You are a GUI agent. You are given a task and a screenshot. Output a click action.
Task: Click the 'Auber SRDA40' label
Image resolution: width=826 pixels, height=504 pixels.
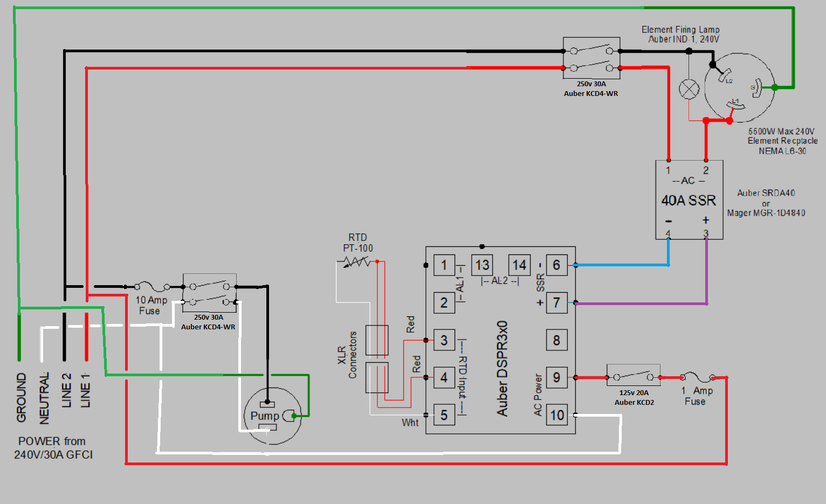pos(766,193)
